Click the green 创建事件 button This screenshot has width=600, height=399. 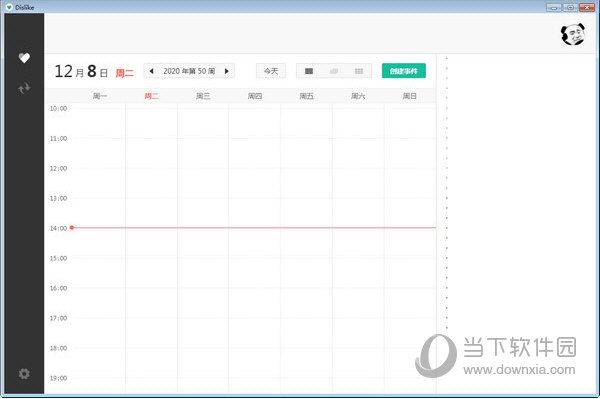click(x=404, y=71)
